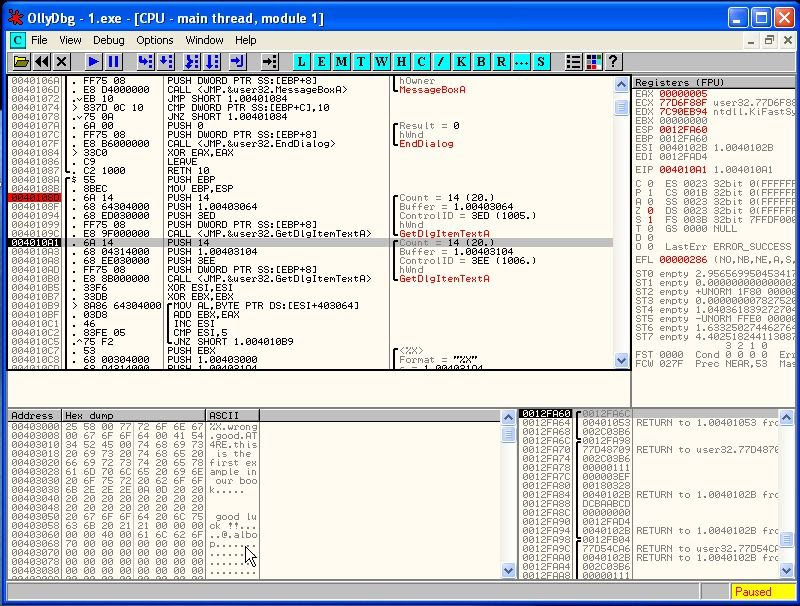Trace into using the toolbar icon
Image resolution: width=800 pixels, height=606 pixels.
tap(192, 62)
